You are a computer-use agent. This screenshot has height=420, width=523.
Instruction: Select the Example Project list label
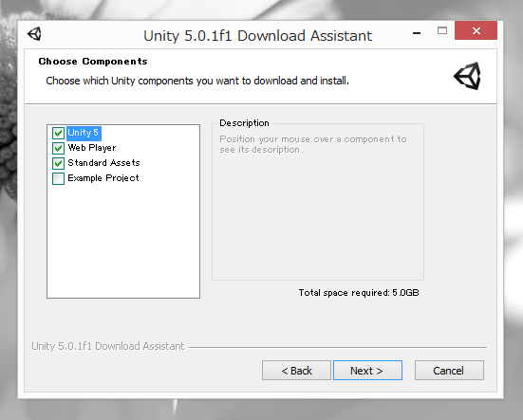[x=103, y=178]
